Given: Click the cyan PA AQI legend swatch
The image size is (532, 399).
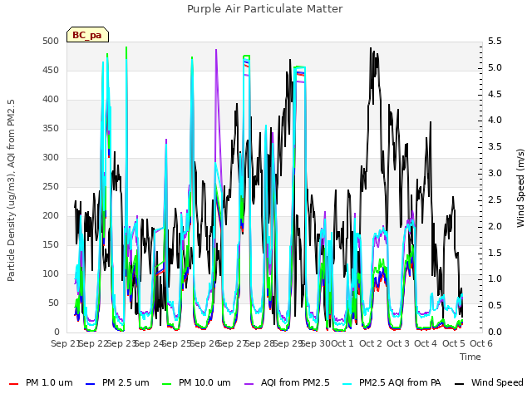Looking at the screenshot, I should [x=347, y=384].
